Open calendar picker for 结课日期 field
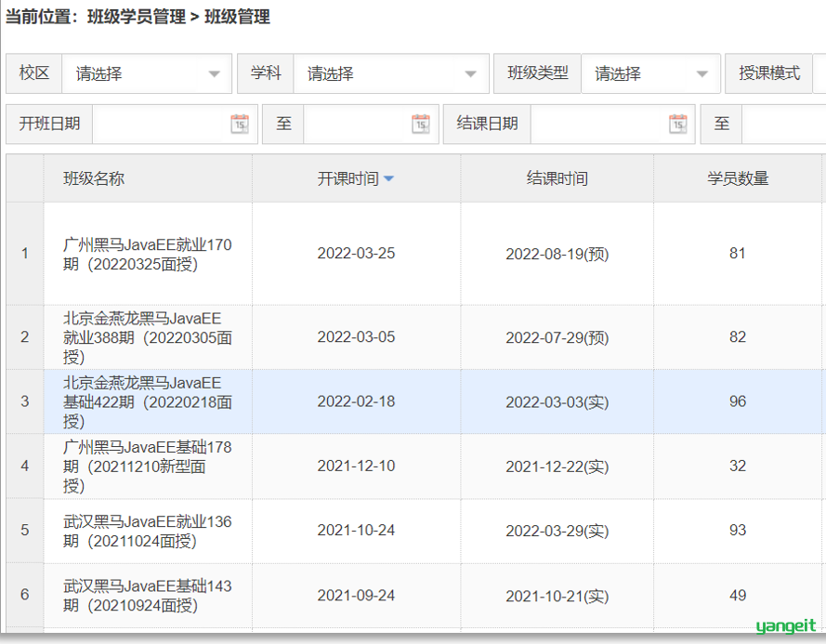Screen dimensions: 826x644 click(678, 125)
